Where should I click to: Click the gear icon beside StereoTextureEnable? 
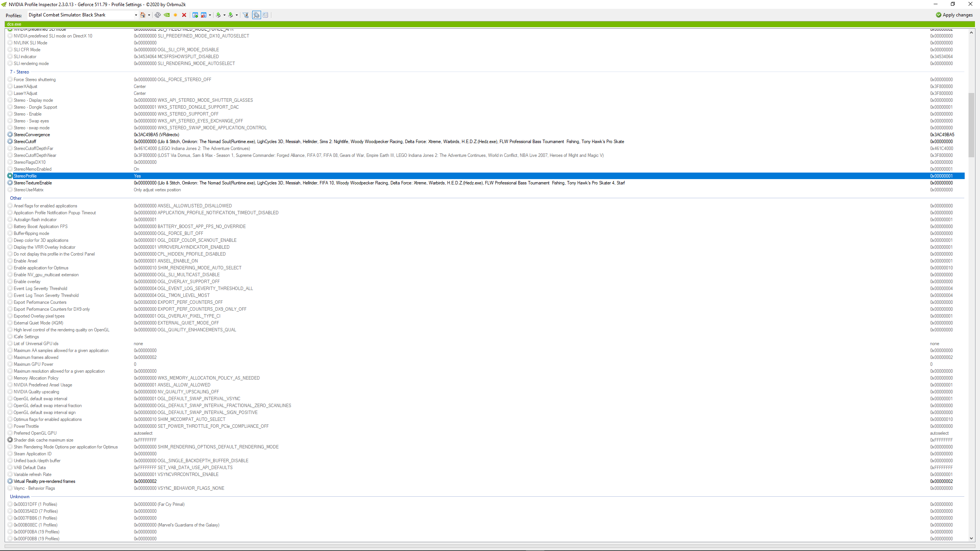click(10, 183)
